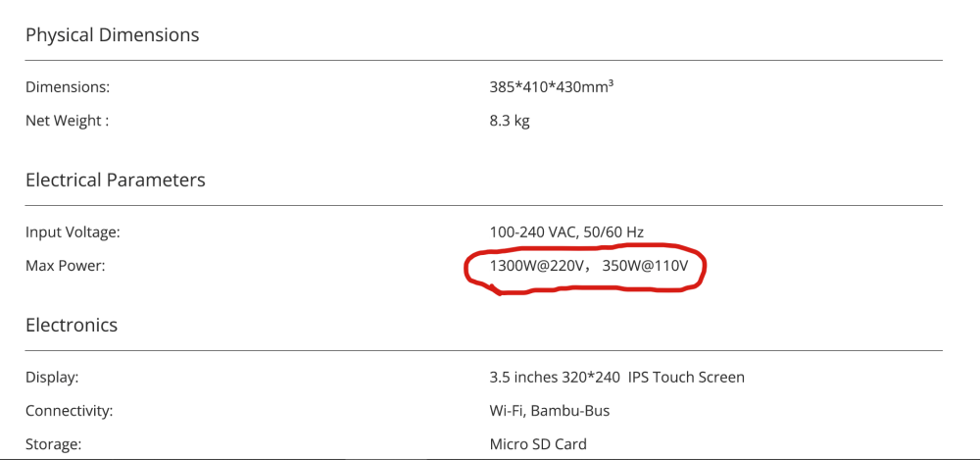Select the Display label
This screenshot has width=980, height=460.
(52, 378)
